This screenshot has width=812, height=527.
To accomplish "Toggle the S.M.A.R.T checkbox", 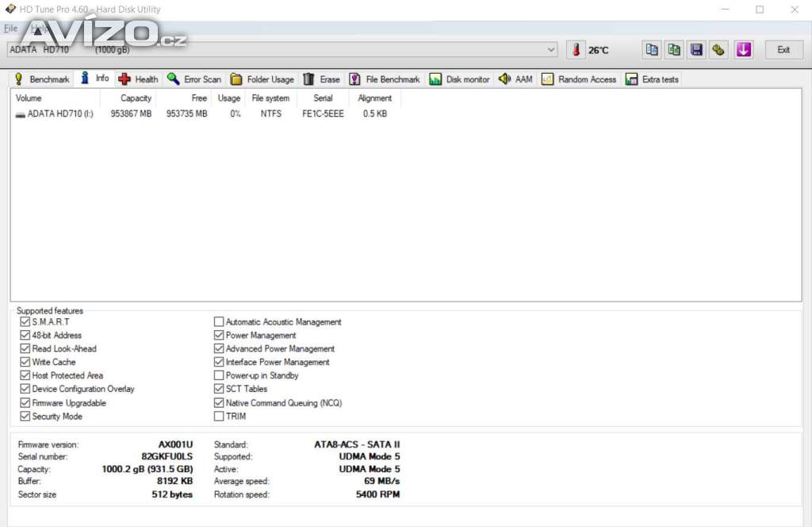I will click(x=25, y=321).
